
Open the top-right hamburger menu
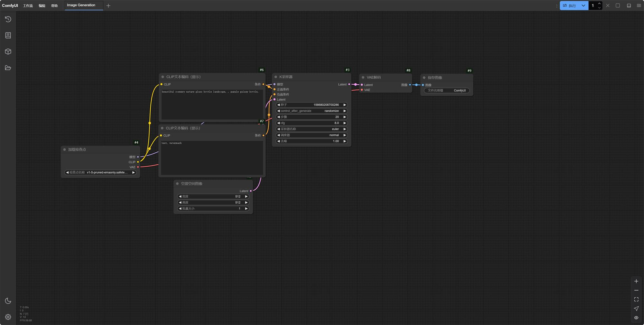click(639, 5)
